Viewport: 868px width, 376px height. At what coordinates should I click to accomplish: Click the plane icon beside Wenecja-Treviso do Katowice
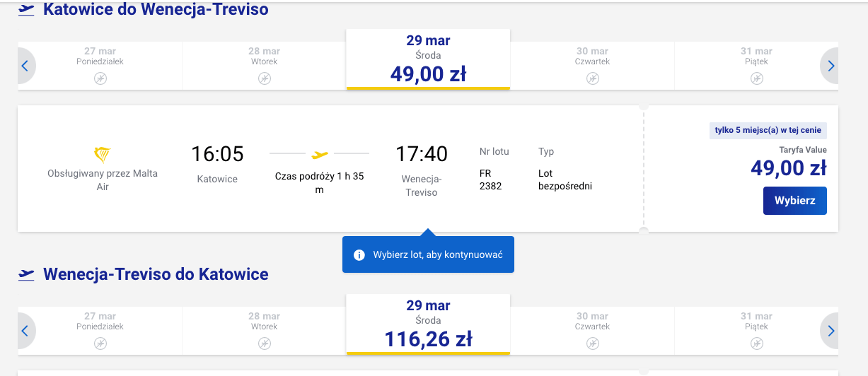click(27, 274)
